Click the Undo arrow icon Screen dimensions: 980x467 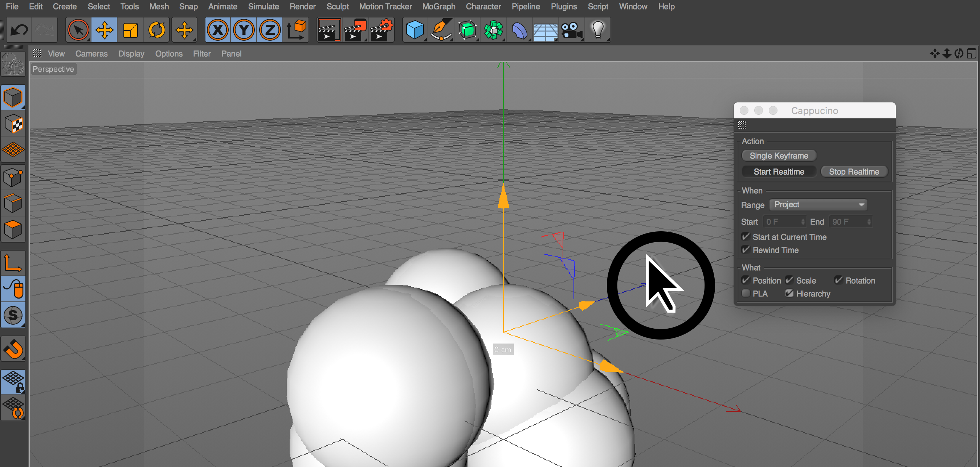click(19, 30)
